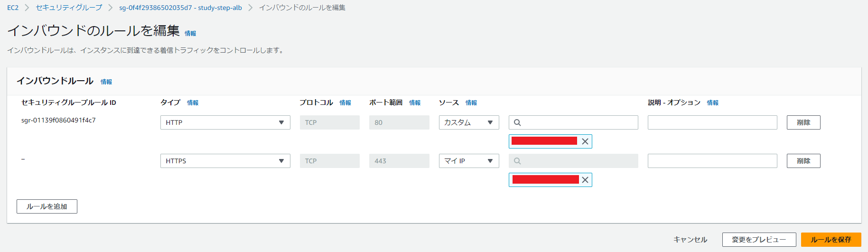This screenshot has width=868, height=252.
Task: Remove the source chip under the HTTPS rule
Action: click(585, 180)
